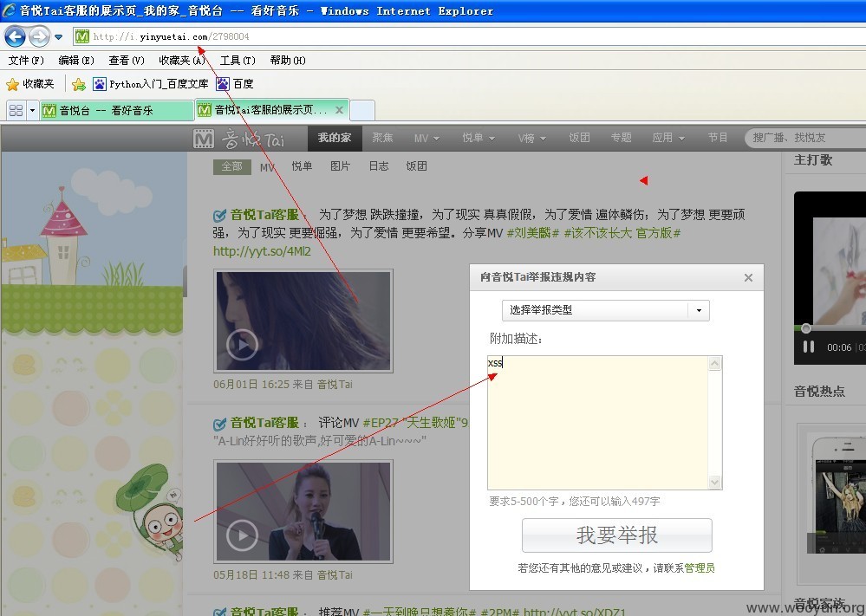
Task: Click the 音悦Tai site logo
Action: (x=239, y=139)
